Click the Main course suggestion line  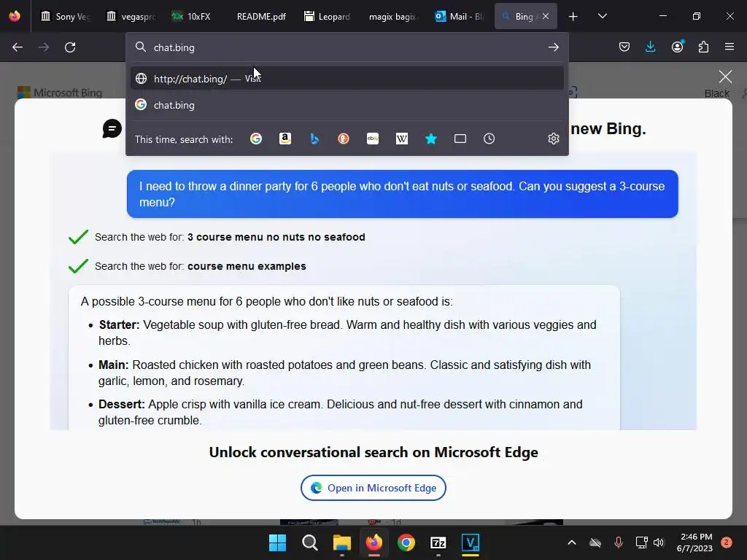click(x=344, y=373)
